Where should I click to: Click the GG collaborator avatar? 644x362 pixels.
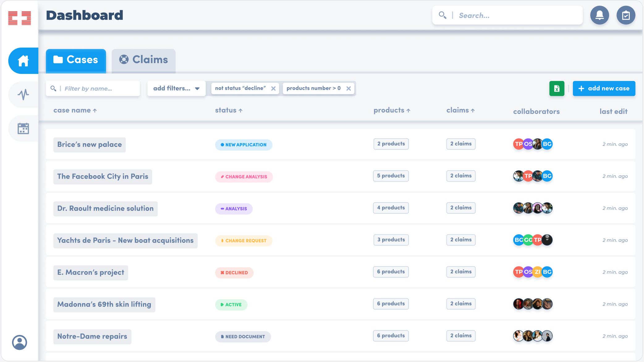tap(528, 240)
